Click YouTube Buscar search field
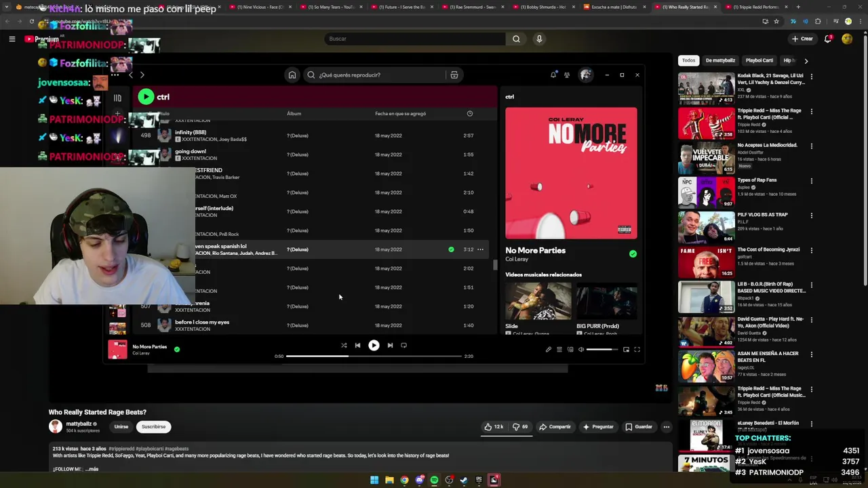The width and height of the screenshot is (868, 488). tap(414, 39)
